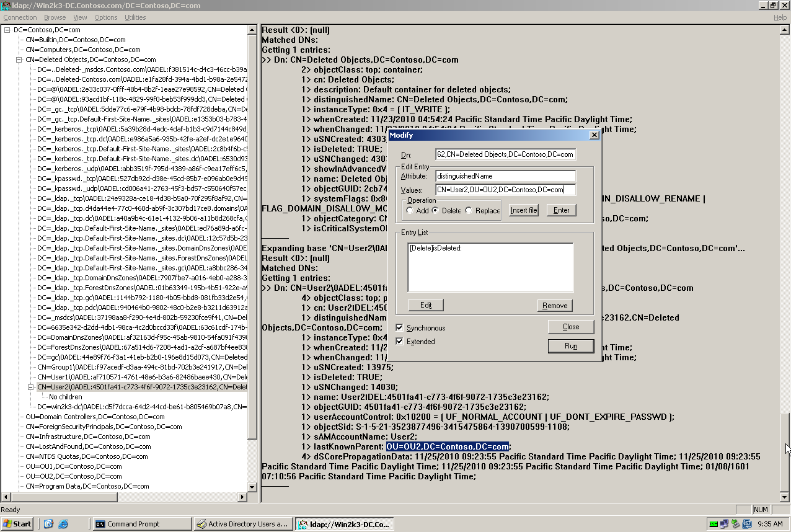Select the Replace operation radio button

469,211
